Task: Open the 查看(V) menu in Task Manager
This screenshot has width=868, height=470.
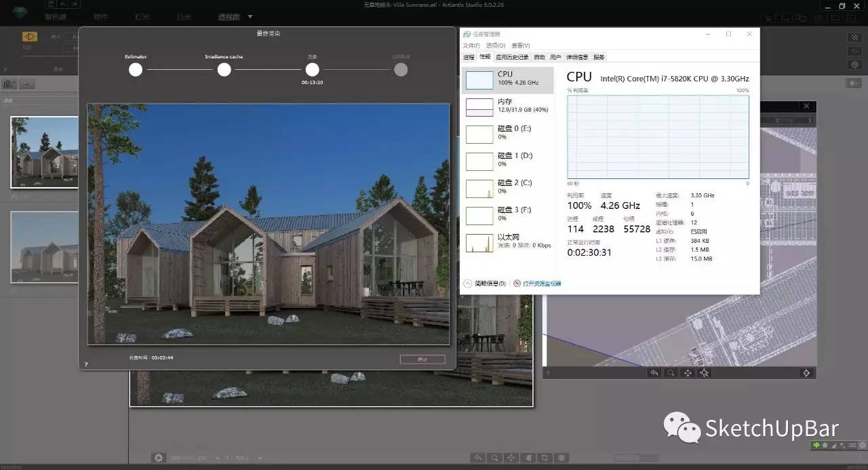Action: coord(521,45)
